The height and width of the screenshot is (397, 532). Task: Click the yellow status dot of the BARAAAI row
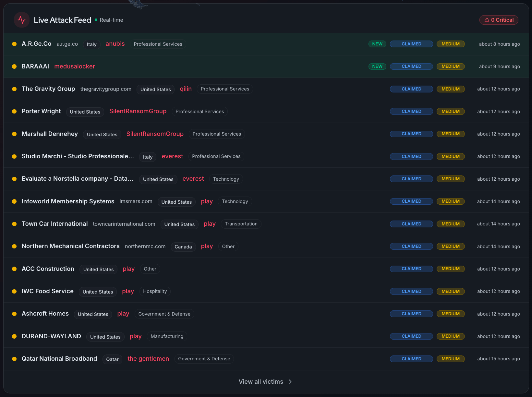14,66
